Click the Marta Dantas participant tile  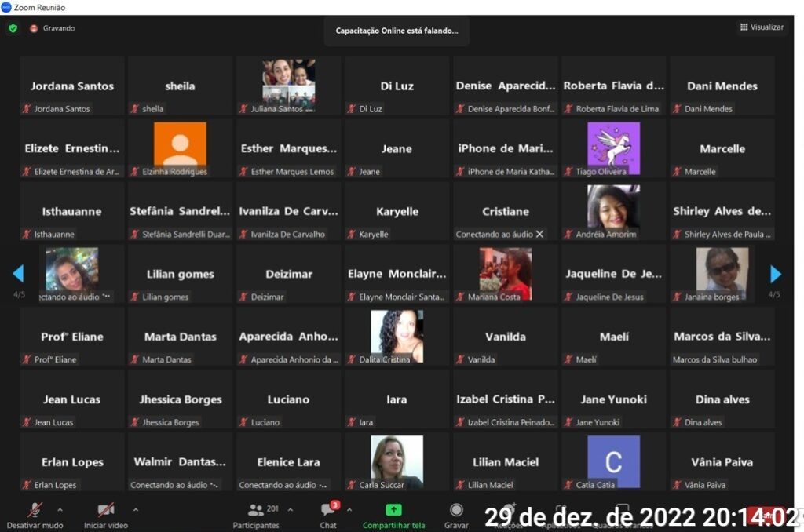pos(180,337)
